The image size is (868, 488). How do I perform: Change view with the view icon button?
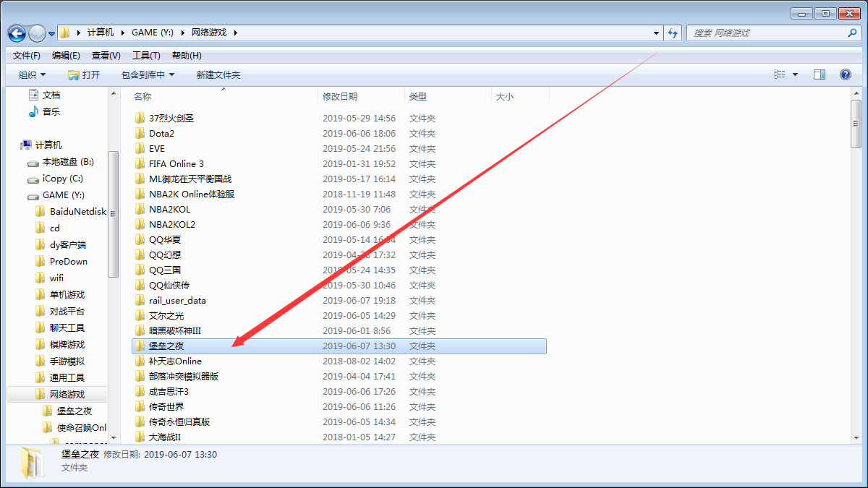[780, 74]
